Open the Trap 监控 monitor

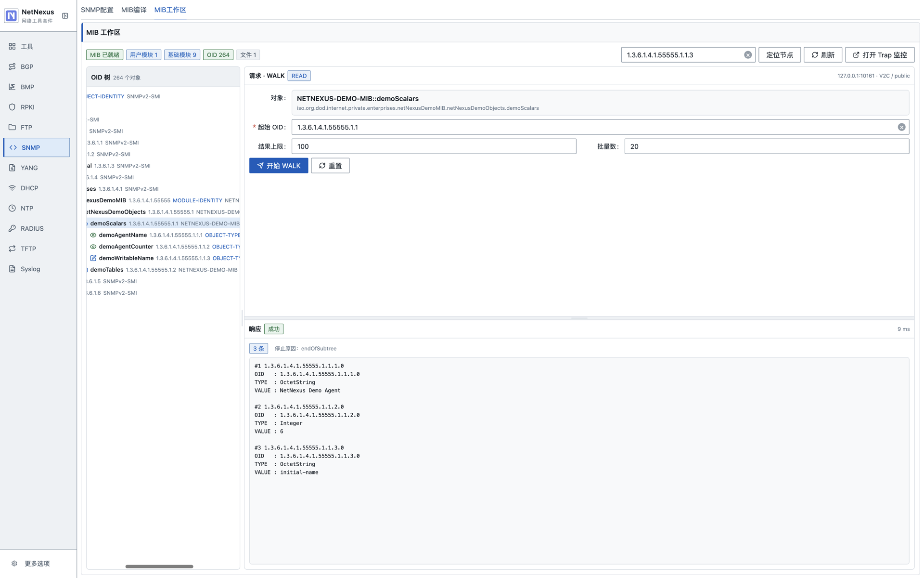click(879, 55)
